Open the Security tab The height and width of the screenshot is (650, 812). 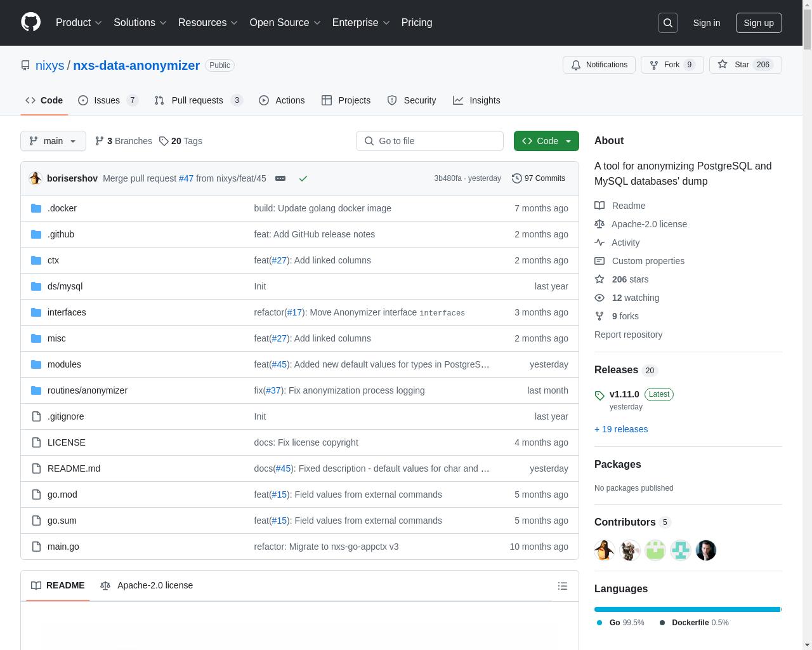click(x=412, y=100)
